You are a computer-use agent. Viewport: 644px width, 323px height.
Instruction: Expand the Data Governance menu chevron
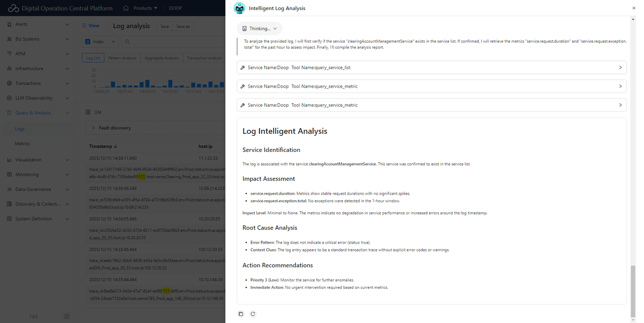point(67,189)
